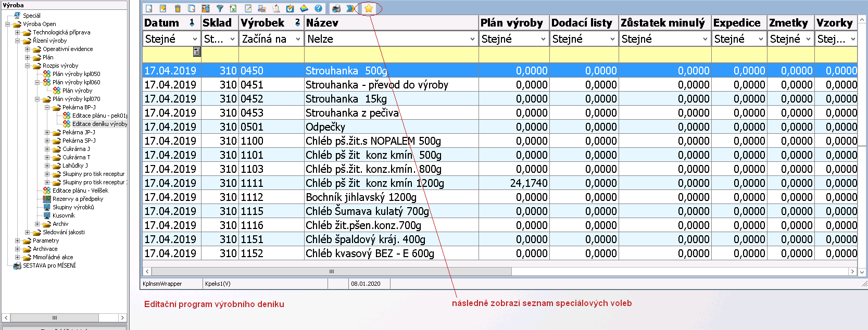The image size is (868, 330).
Task: Select the row 'Chléb Šumava kulatý 700g'
Action: 367,211
